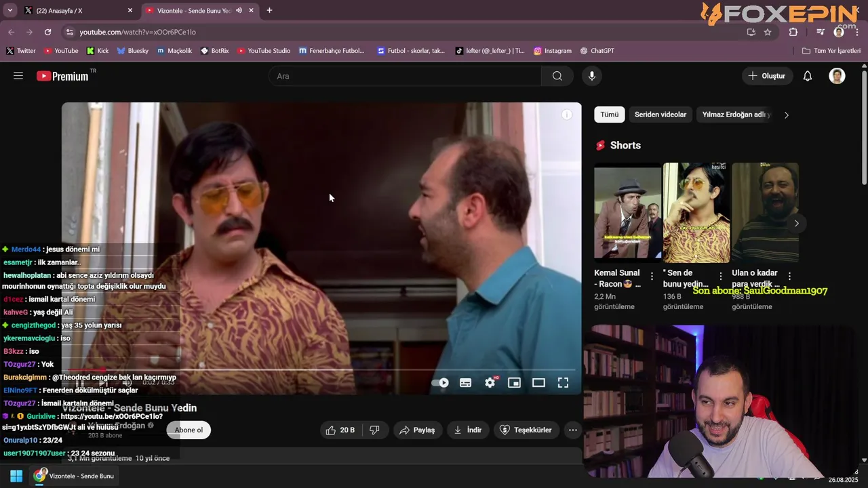Image resolution: width=868 pixels, height=488 pixels.
Task: Open video player settings gear
Action: [x=490, y=383]
